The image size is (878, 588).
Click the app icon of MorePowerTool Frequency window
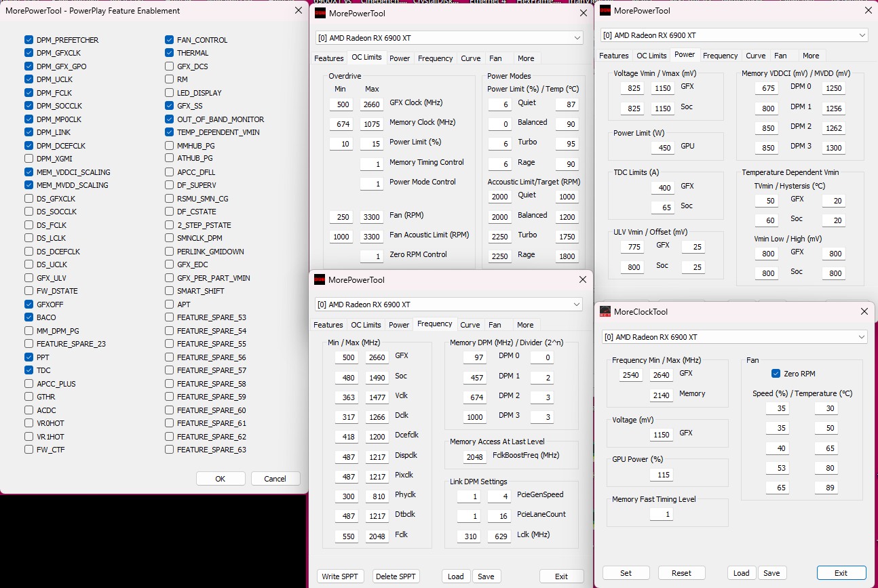click(x=320, y=279)
